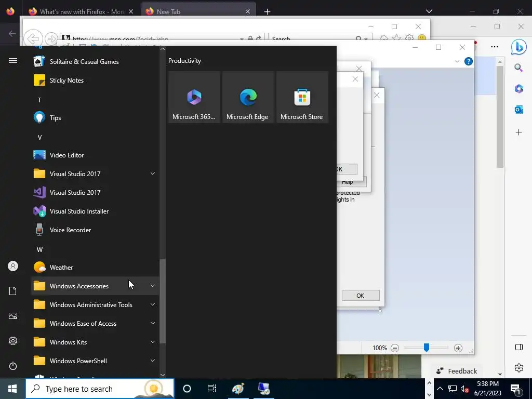Open Edge sidebar settings gear
This screenshot has height=399, width=532.
519,368
